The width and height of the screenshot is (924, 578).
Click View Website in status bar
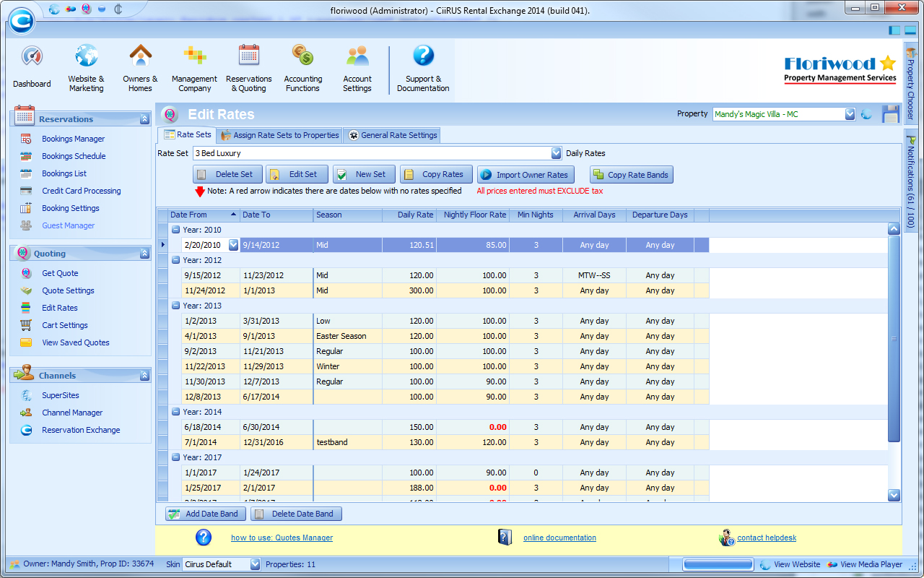[790, 564]
